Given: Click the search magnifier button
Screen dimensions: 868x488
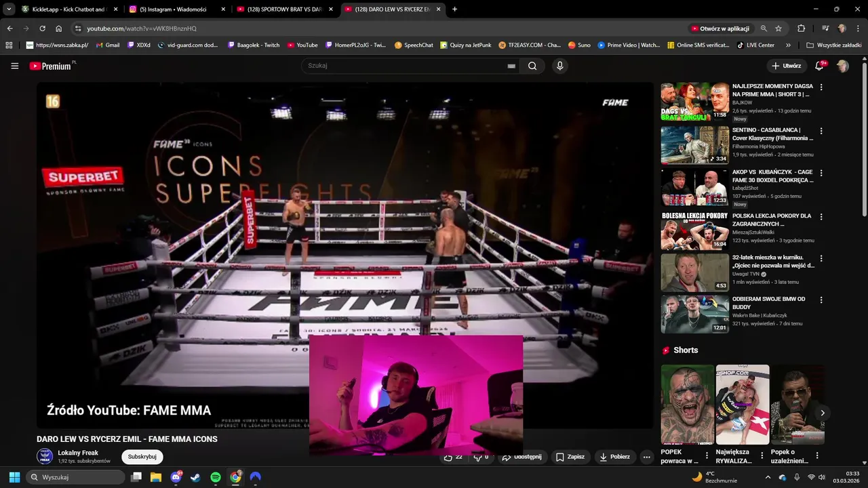Looking at the screenshot, I should pyautogui.click(x=532, y=66).
